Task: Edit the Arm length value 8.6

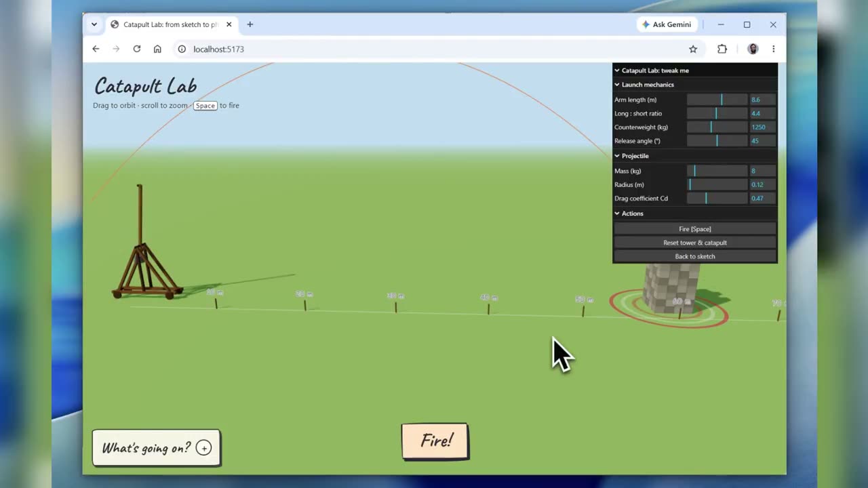Action: 762,100
